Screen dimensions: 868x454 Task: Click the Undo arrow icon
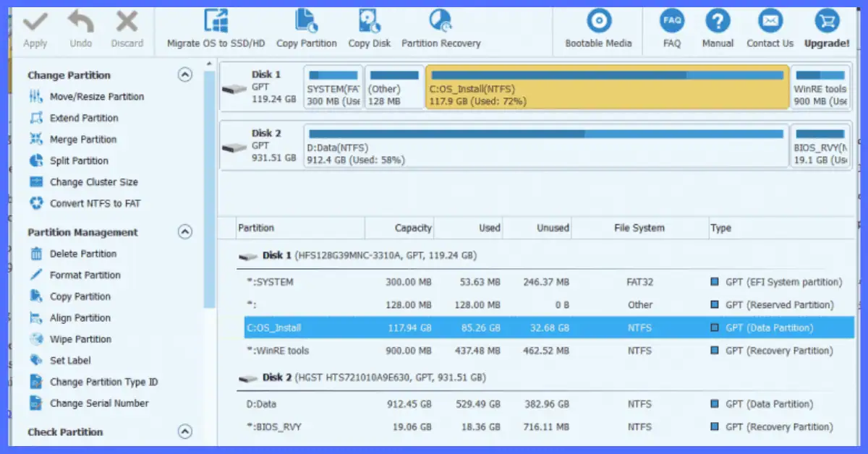[x=81, y=22]
